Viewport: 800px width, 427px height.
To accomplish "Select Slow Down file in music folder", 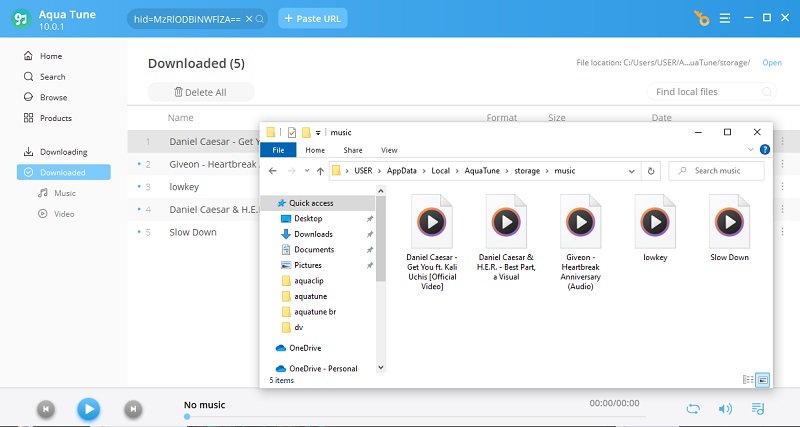I will 730,228.
